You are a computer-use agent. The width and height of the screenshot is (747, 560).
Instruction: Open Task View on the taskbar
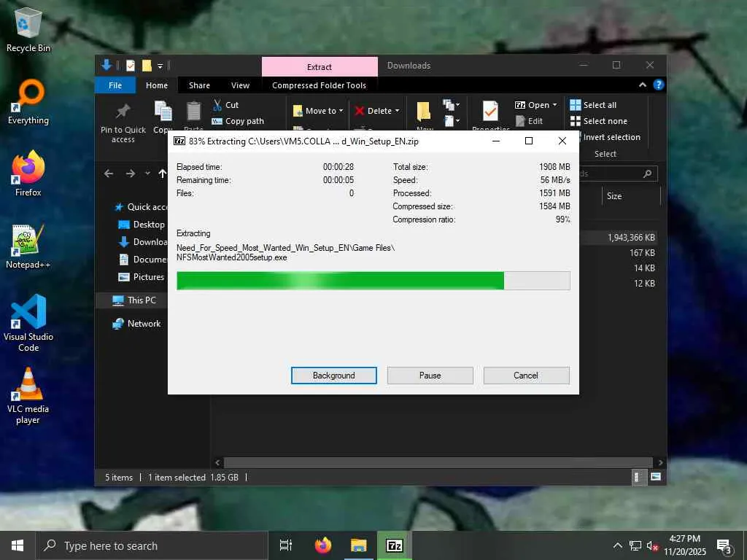pyautogui.click(x=286, y=545)
